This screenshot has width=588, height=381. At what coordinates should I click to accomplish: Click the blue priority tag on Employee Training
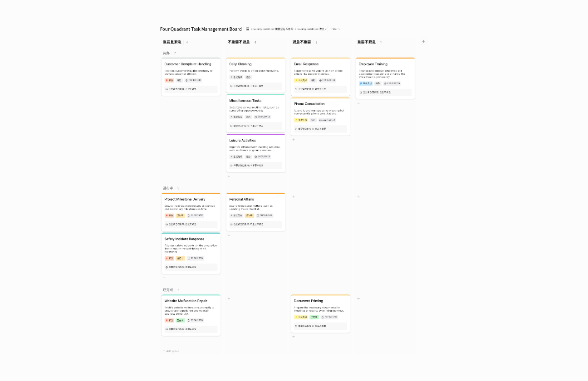[x=365, y=83]
